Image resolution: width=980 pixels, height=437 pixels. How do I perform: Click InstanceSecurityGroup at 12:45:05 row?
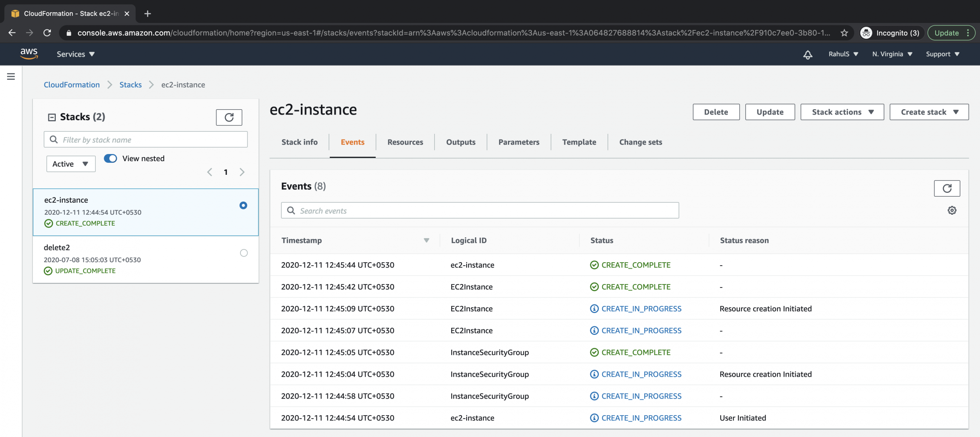click(489, 352)
